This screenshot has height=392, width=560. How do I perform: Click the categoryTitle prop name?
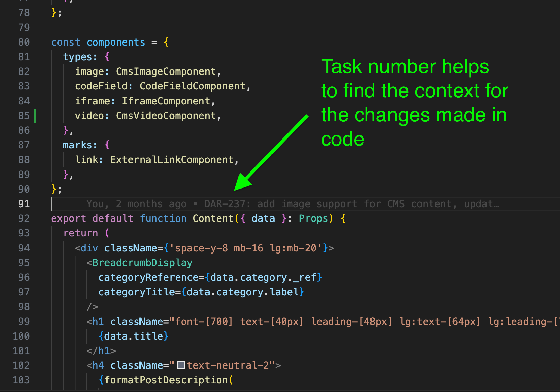136,292
